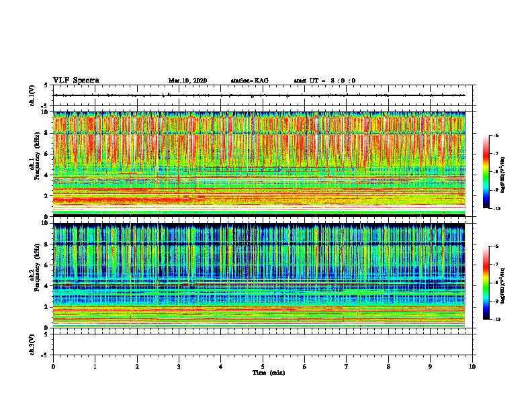Click the "-6" value on the ch.1 color bar
532x411 pixels.
coord(496,135)
